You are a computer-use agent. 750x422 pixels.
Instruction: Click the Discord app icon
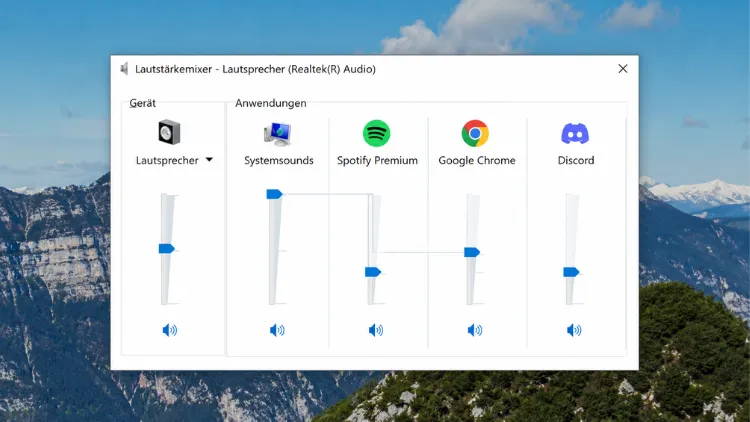click(x=574, y=133)
